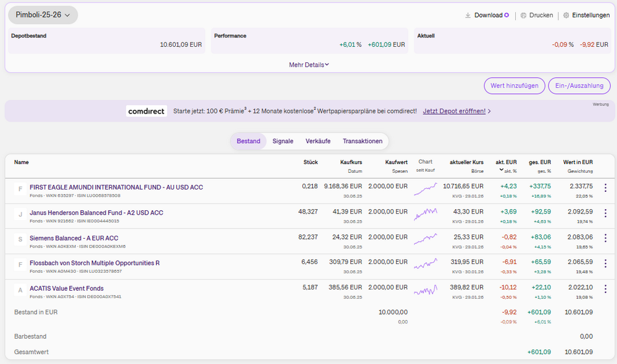Click the printer icon next to Drucken
This screenshot has height=364, width=617.
tap(523, 15)
